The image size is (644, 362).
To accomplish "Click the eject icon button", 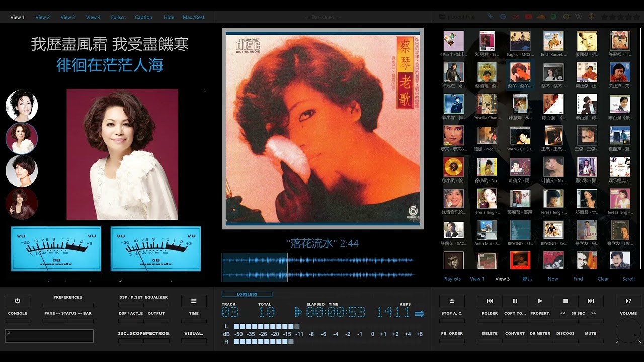I will click(452, 301).
